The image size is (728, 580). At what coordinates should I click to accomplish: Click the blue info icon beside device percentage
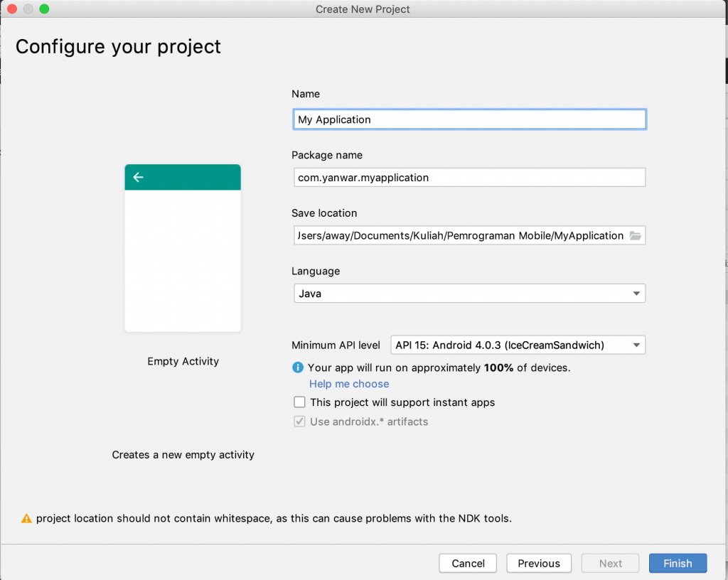click(x=298, y=367)
